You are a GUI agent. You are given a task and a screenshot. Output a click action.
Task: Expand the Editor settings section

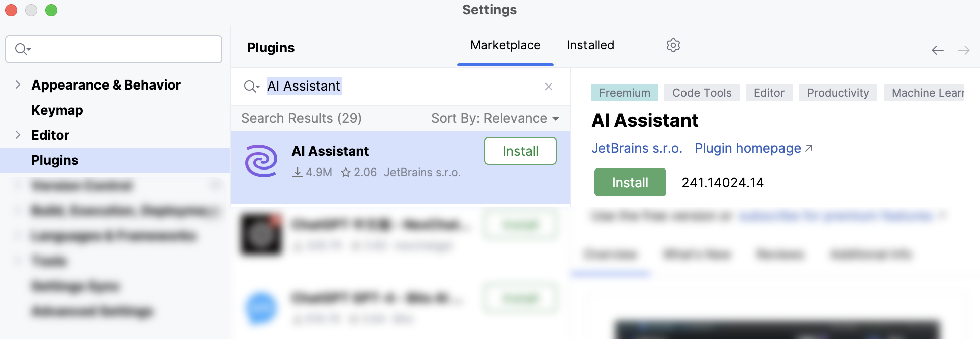[18, 135]
